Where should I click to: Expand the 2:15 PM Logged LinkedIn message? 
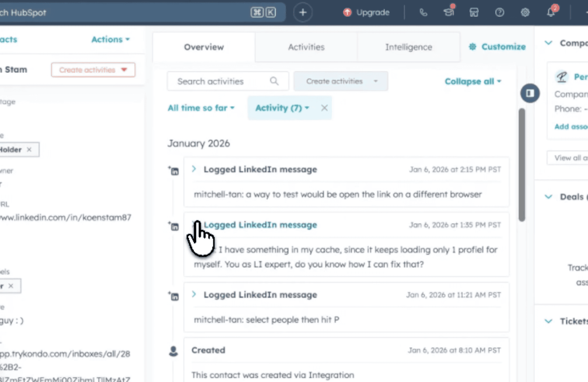click(x=194, y=169)
